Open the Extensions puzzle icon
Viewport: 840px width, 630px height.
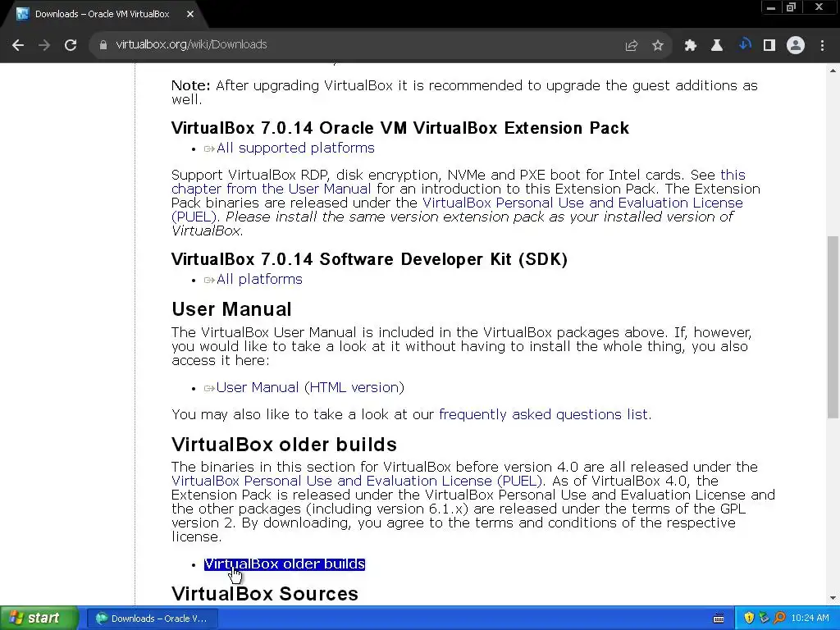[x=690, y=46]
